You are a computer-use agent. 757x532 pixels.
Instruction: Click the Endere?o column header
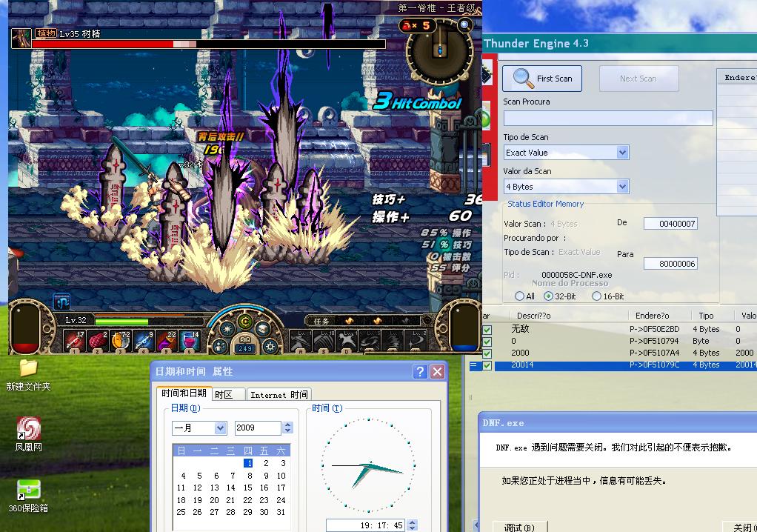[x=653, y=316]
